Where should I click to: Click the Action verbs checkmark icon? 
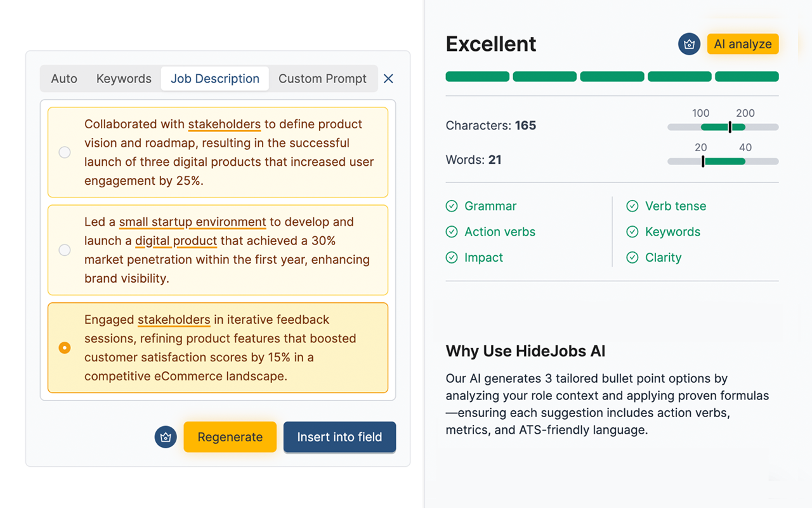click(452, 232)
